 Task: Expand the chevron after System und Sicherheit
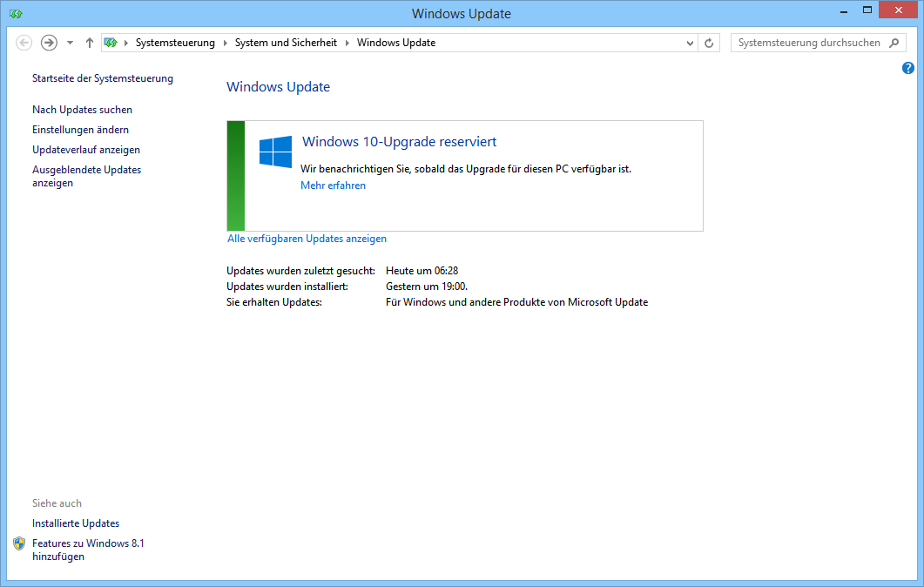(347, 43)
